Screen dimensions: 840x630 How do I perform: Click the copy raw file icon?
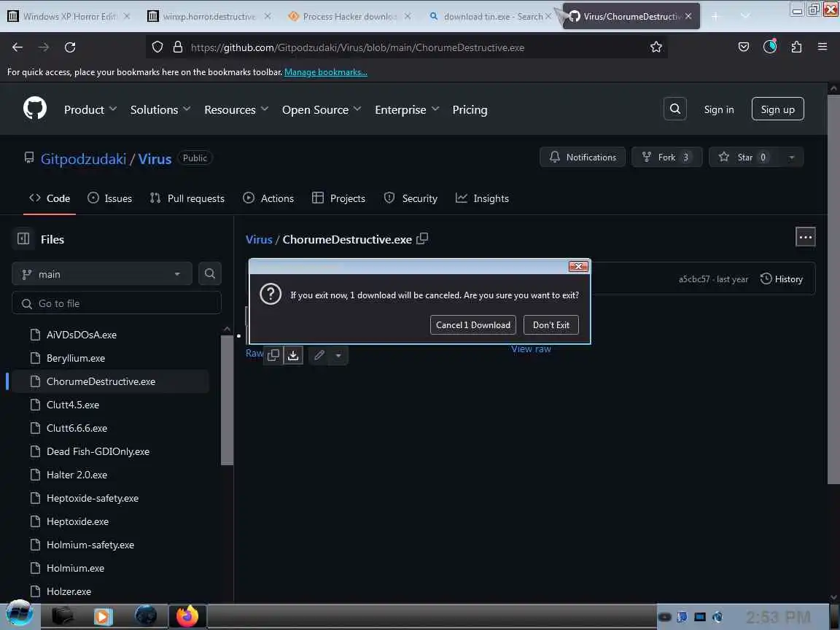273,354
